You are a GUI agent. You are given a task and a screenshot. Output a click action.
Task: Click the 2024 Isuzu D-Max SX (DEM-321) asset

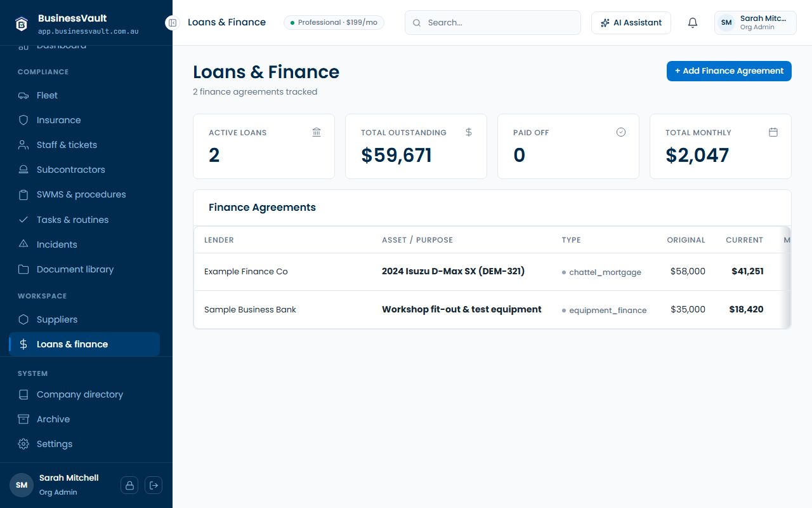[x=453, y=271]
